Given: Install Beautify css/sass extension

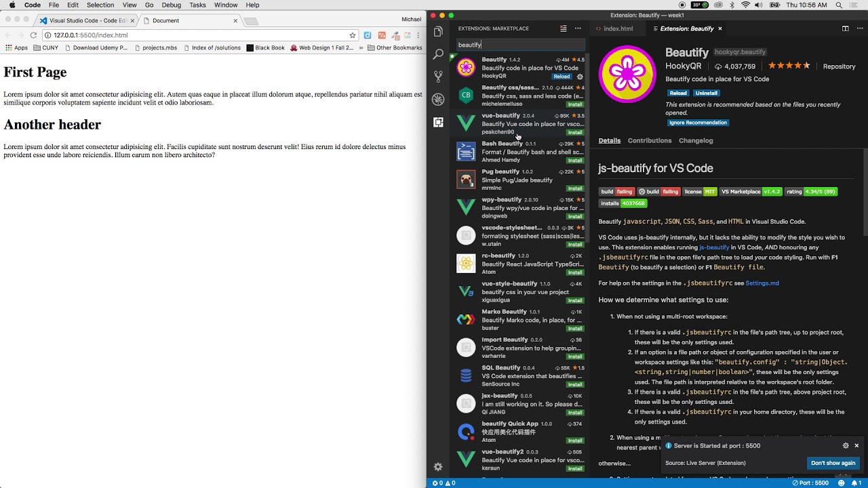Looking at the screenshot, I should click(575, 104).
